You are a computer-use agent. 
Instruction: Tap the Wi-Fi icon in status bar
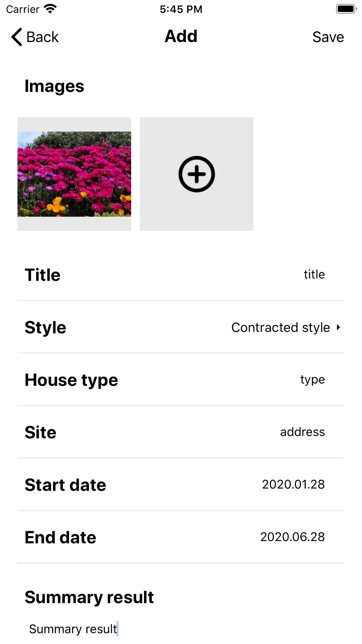pyautogui.click(x=50, y=9)
